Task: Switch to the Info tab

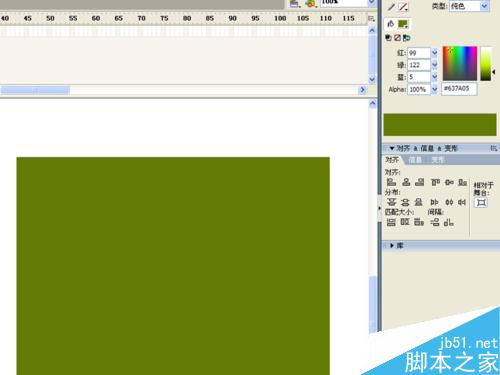Action: tap(415, 160)
